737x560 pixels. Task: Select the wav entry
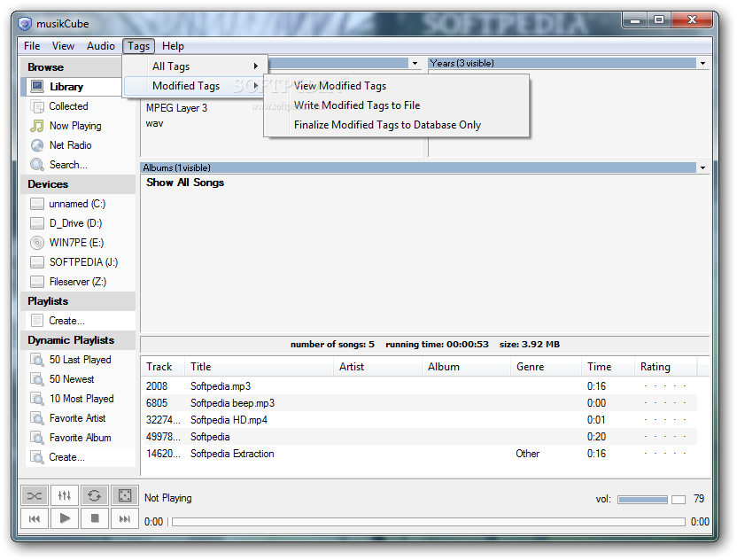point(155,124)
